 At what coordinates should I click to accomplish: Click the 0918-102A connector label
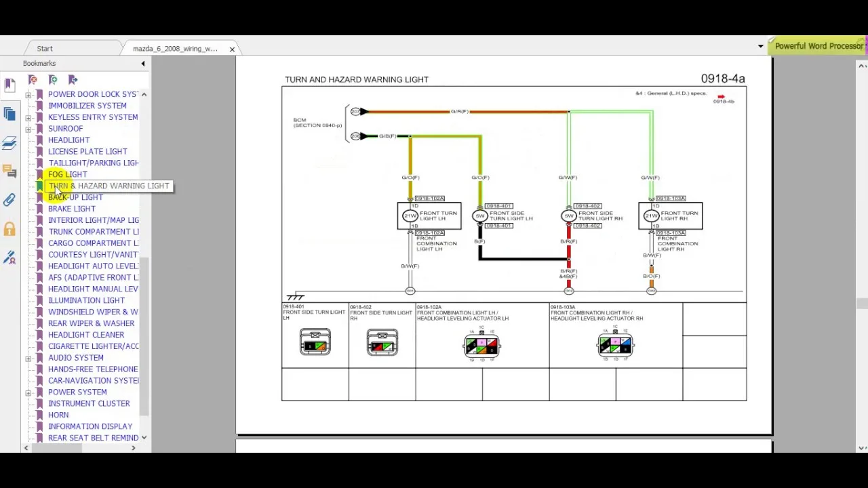[429, 199]
